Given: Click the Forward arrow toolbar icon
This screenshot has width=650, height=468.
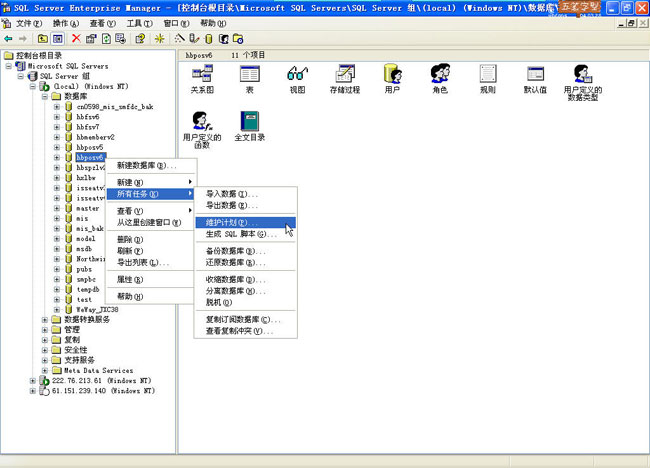Looking at the screenshot, I should (23, 39).
